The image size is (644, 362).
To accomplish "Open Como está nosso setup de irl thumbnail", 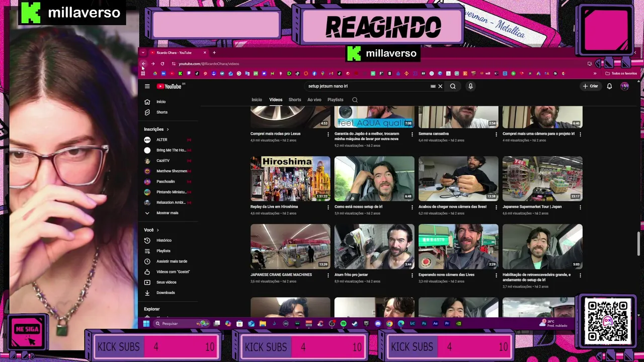I will point(374,178).
